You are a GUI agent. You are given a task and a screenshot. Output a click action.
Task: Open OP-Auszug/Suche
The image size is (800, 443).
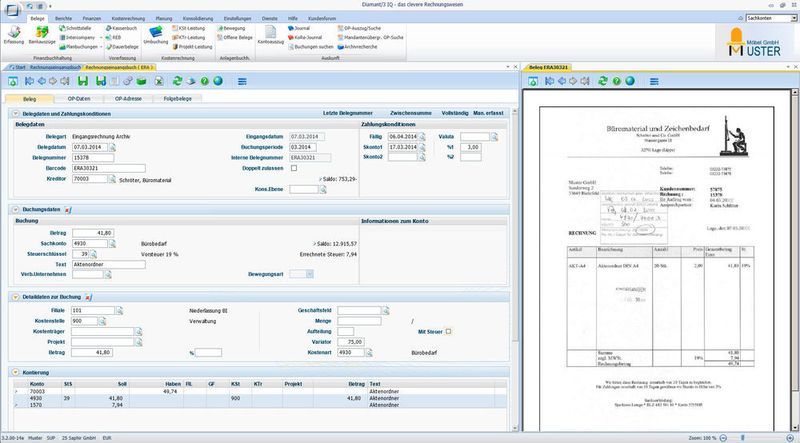click(x=359, y=29)
